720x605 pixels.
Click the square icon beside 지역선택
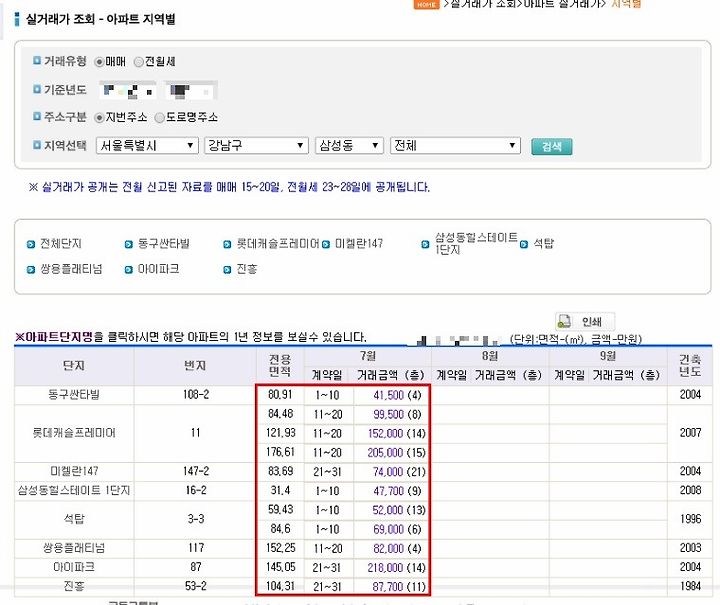(x=37, y=145)
